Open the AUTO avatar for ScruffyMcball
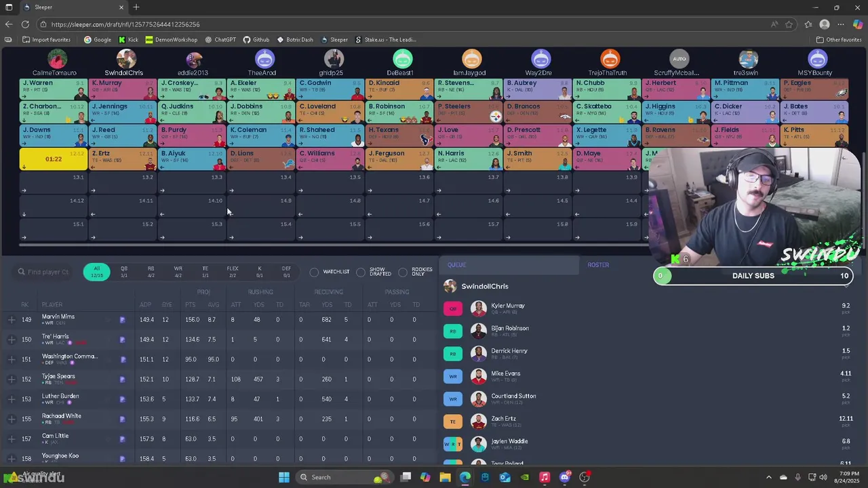Screen dimensions: 868x488 click(x=679, y=59)
